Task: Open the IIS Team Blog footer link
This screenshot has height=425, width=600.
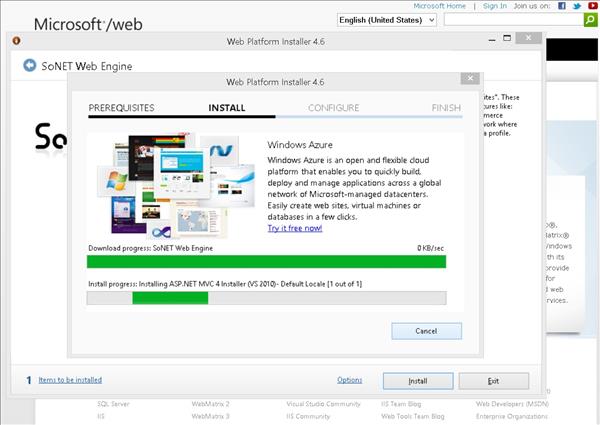Action: point(401,404)
